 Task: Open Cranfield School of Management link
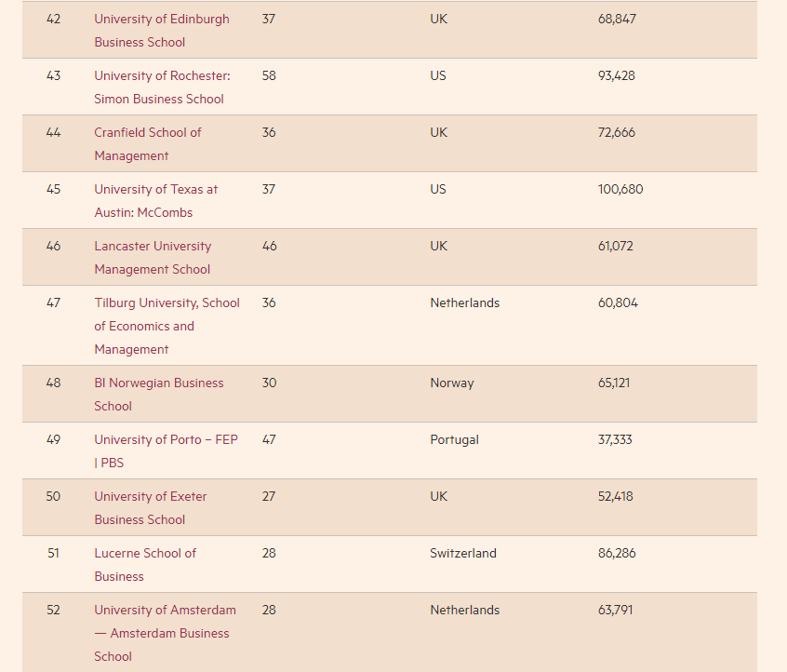point(148,144)
